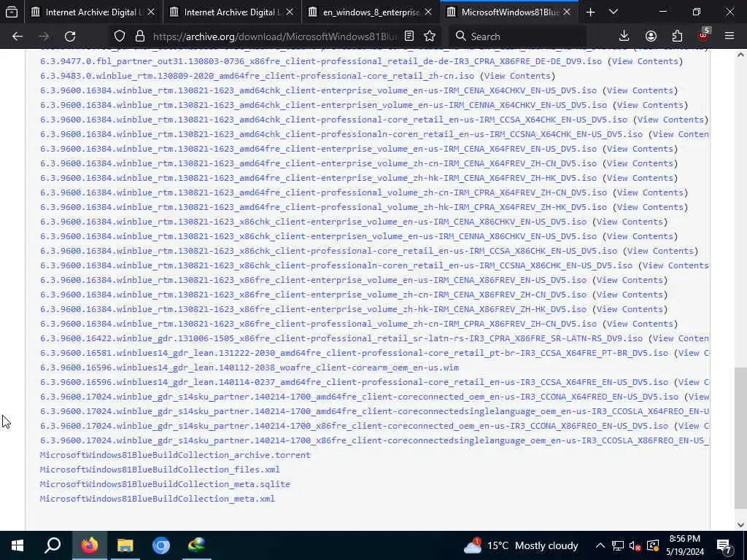
Task: Download 6.3.9477.0 fbl_partner_out31 de-de iso
Action: [321, 61]
